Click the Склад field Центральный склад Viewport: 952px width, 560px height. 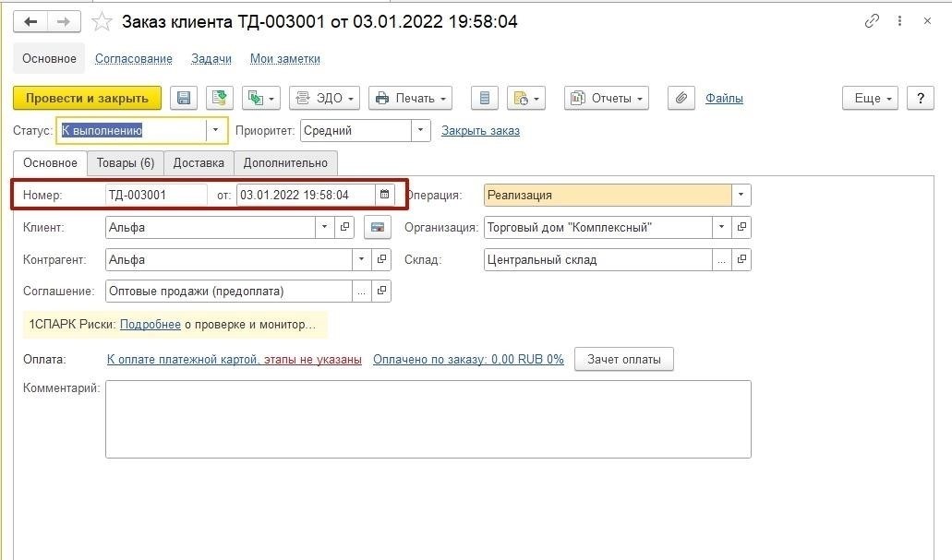pos(598,259)
